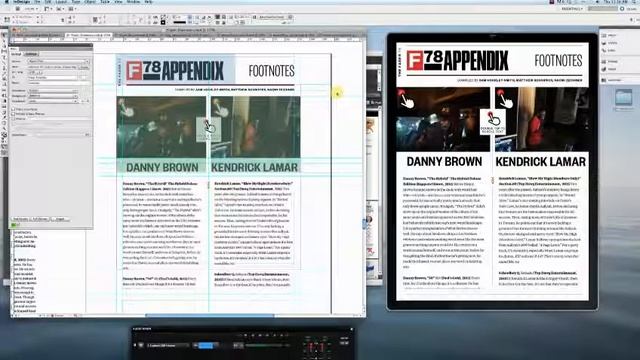Open the Edit menu
640x360 pixels.
click(48, 2)
